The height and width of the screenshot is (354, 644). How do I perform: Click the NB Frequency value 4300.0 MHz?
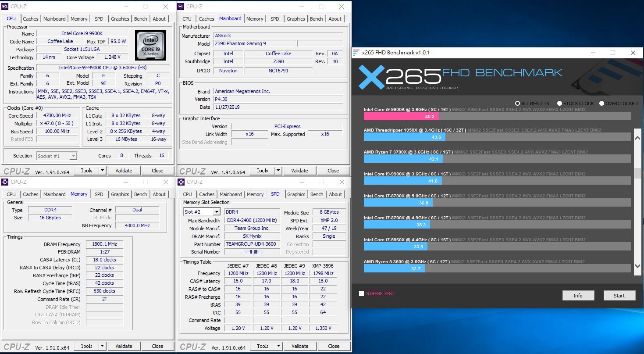pos(137,225)
